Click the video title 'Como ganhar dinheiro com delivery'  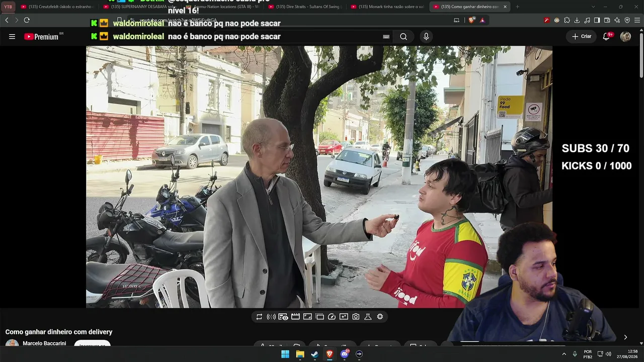pos(59,332)
